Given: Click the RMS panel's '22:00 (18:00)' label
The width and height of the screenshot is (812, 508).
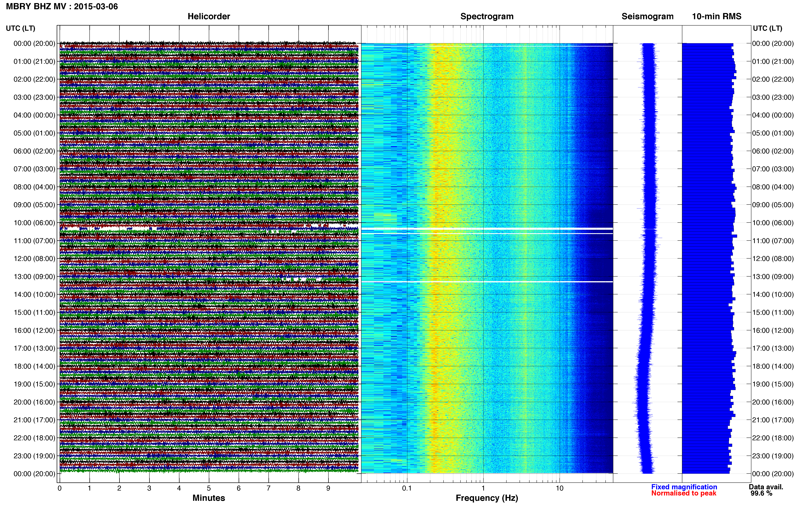Looking at the screenshot, I should click(x=773, y=438).
